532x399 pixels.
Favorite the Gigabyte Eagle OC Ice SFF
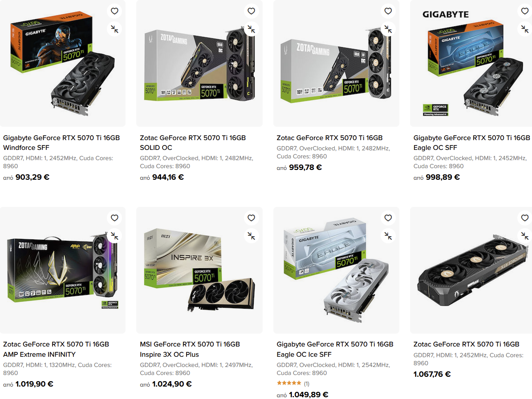coord(388,218)
